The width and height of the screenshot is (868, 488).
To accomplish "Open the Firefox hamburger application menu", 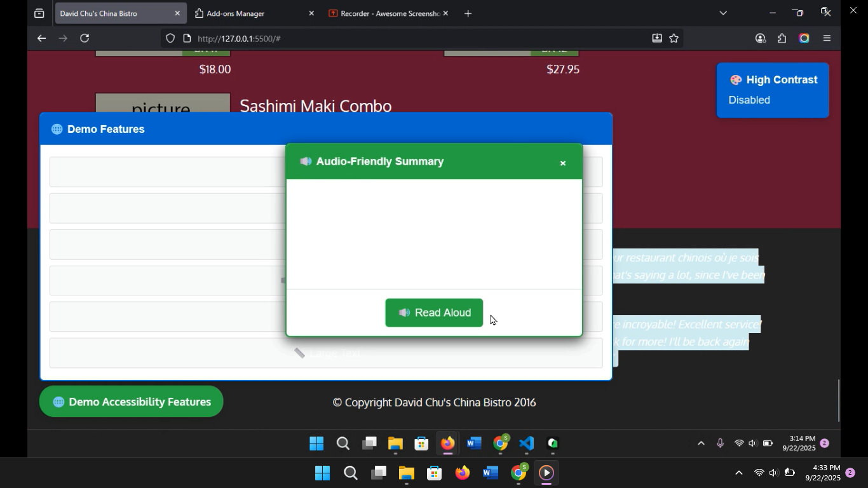I will point(827,39).
